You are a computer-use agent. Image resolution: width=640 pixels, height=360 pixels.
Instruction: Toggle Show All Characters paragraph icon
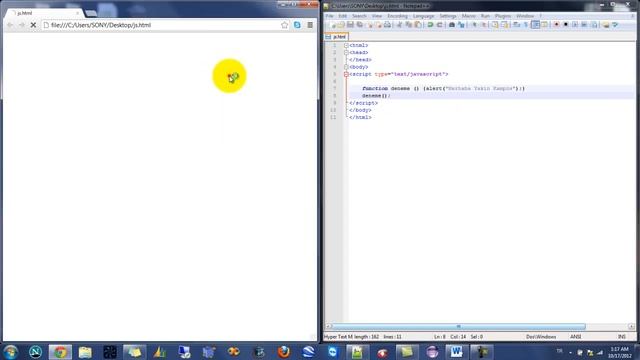point(526,25)
